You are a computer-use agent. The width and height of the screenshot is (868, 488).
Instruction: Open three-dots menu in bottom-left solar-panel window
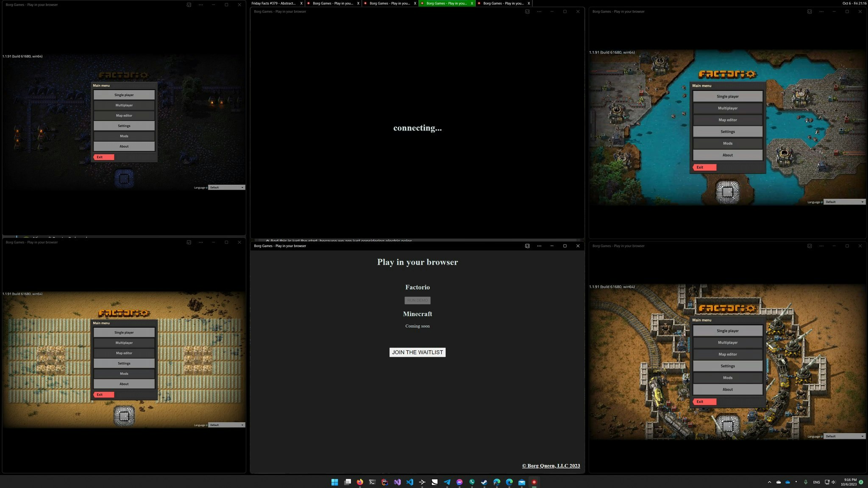[201, 242]
